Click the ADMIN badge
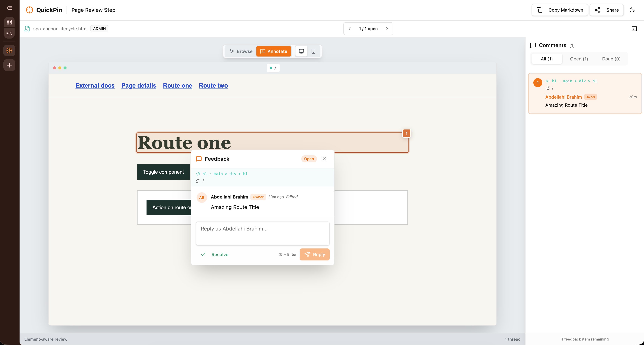This screenshot has height=345, width=644. pyautogui.click(x=99, y=29)
